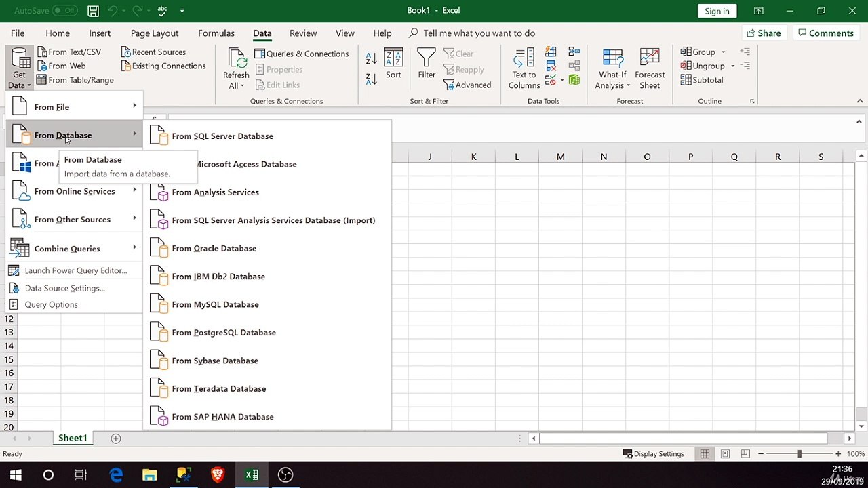Screen dimensions: 868x488
Task: Open the File tab
Action: click(x=18, y=33)
